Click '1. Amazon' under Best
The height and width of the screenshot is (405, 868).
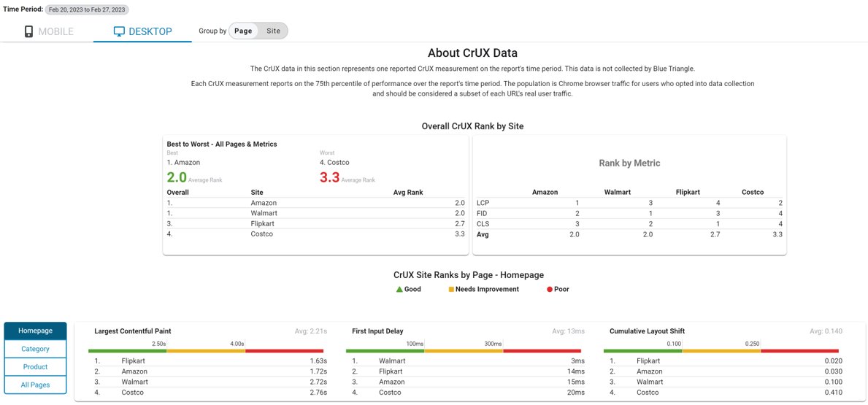(183, 163)
